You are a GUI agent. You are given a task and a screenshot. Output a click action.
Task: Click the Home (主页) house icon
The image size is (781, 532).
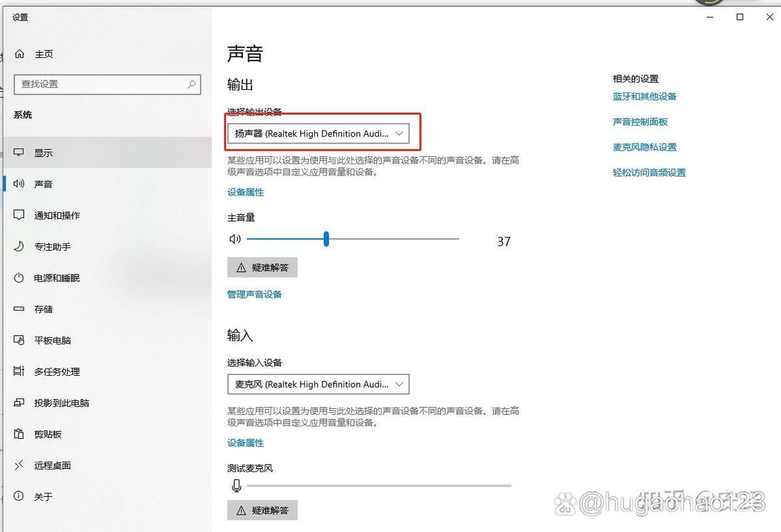(x=19, y=54)
